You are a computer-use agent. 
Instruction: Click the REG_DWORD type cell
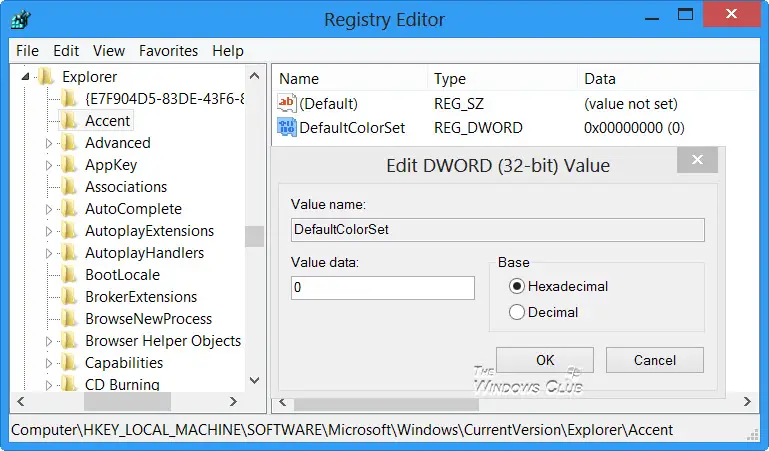click(478, 128)
